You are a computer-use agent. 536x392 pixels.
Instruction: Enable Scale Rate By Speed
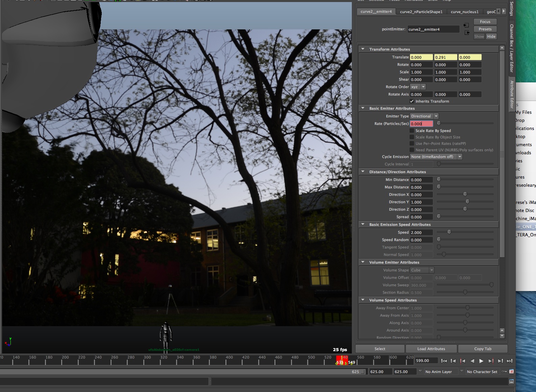coord(412,131)
